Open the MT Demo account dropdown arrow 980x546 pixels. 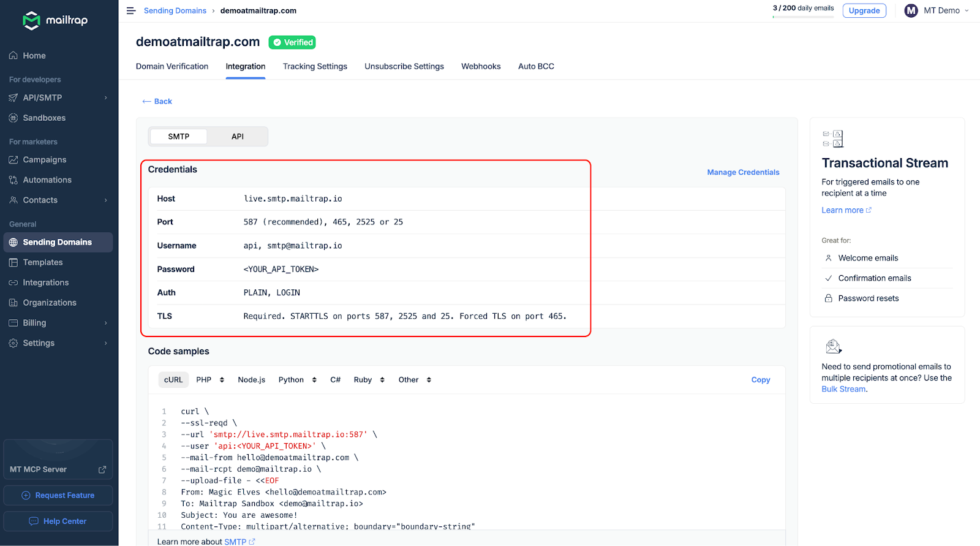pos(967,10)
